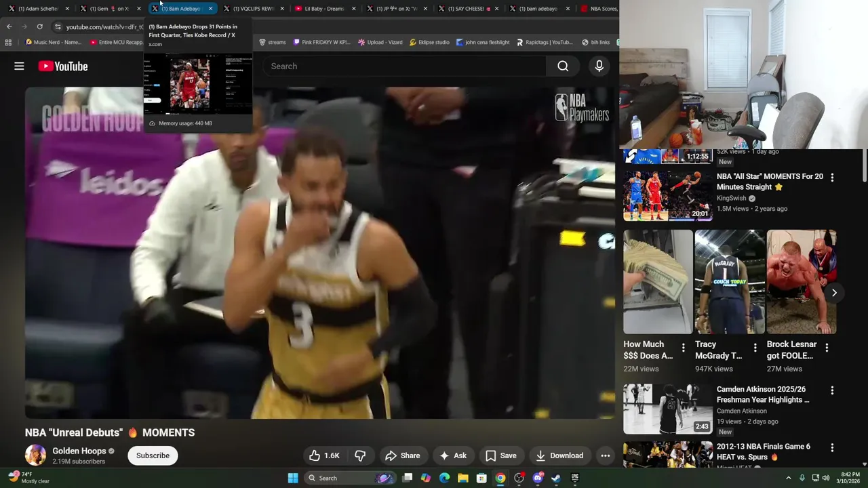Subscribe to Golden Hoops
This screenshot has height=488, width=868.
(153, 455)
